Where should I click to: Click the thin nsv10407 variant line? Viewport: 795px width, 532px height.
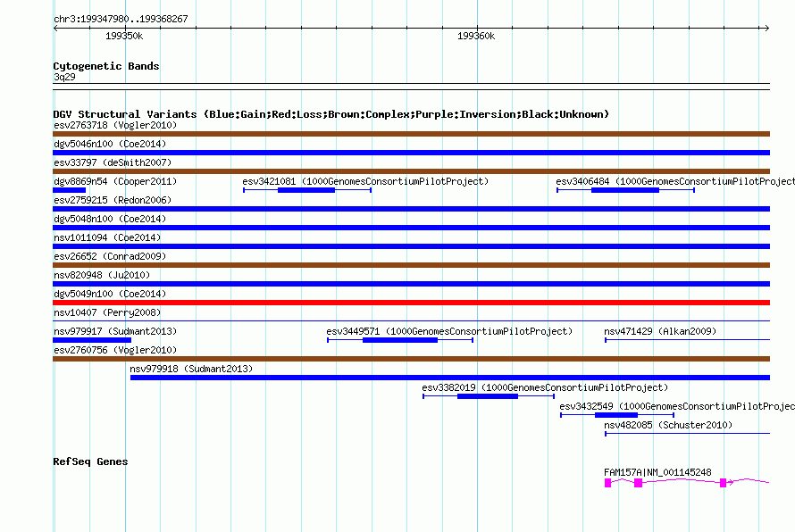pos(411,320)
